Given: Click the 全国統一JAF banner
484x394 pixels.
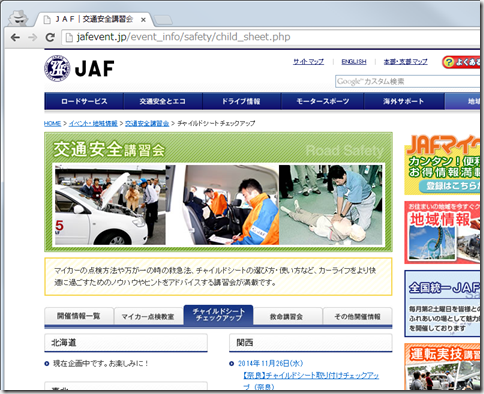Looking at the screenshot, I should click(x=442, y=303).
